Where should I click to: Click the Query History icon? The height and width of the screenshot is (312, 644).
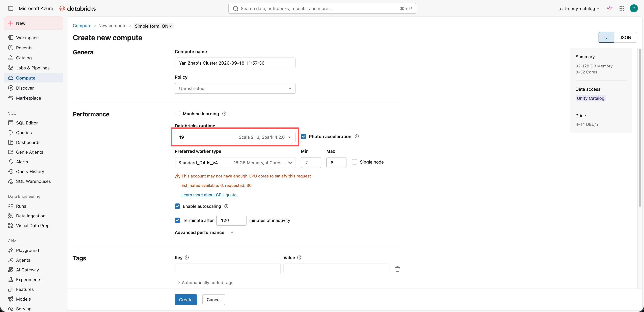pos(11,171)
